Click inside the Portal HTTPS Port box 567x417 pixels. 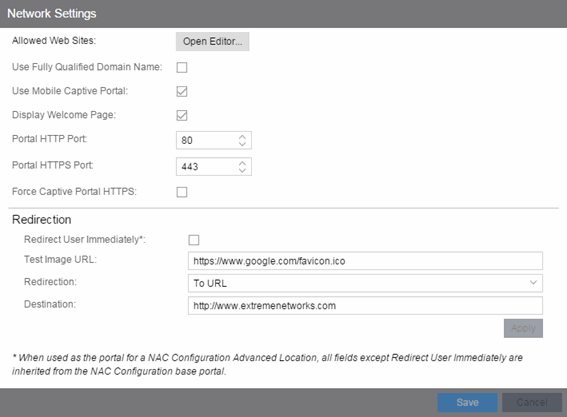point(207,167)
